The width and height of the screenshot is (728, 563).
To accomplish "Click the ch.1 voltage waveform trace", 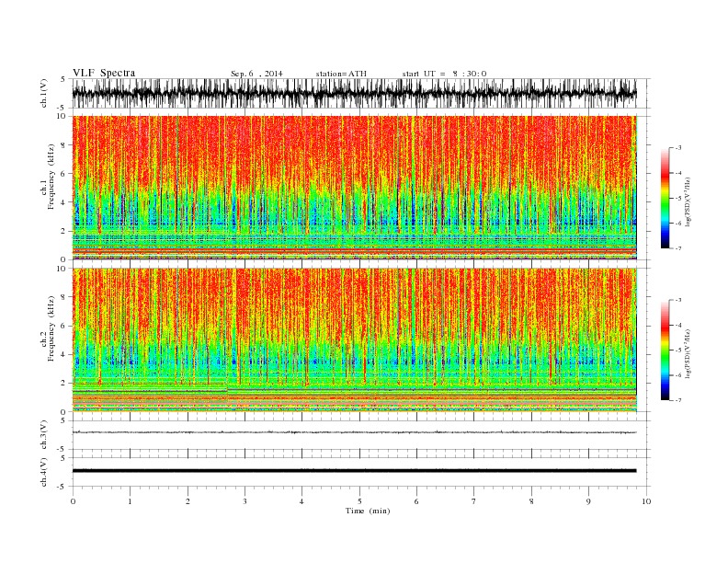I will (x=354, y=93).
